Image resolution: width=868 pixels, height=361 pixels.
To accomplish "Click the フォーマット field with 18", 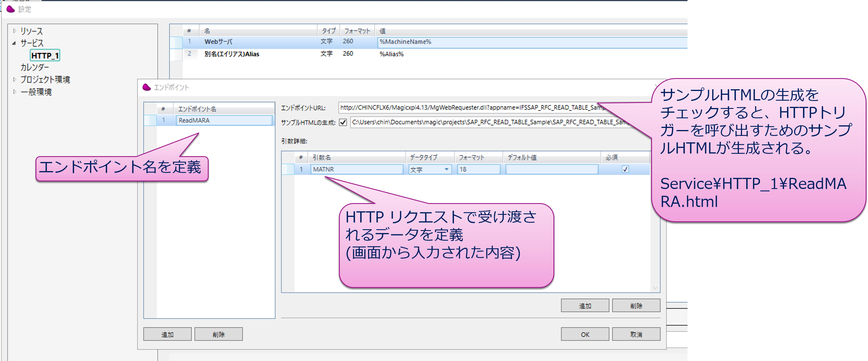I will pos(479,169).
